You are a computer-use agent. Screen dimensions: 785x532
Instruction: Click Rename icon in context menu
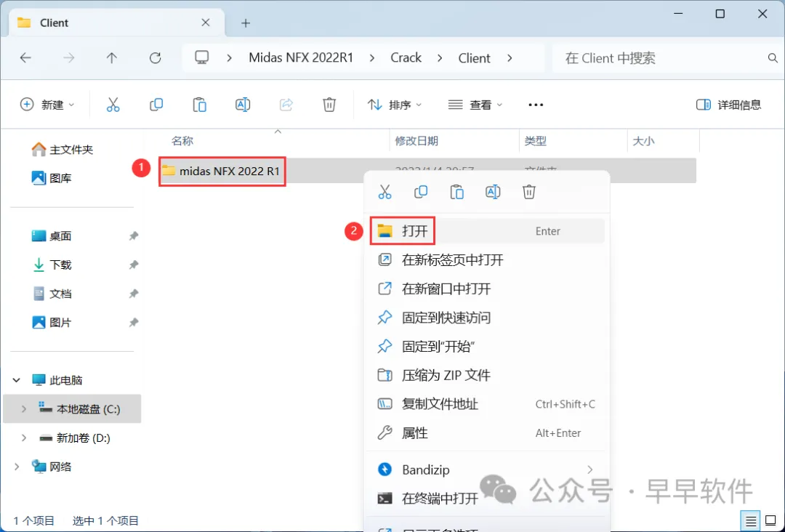[493, 192]
